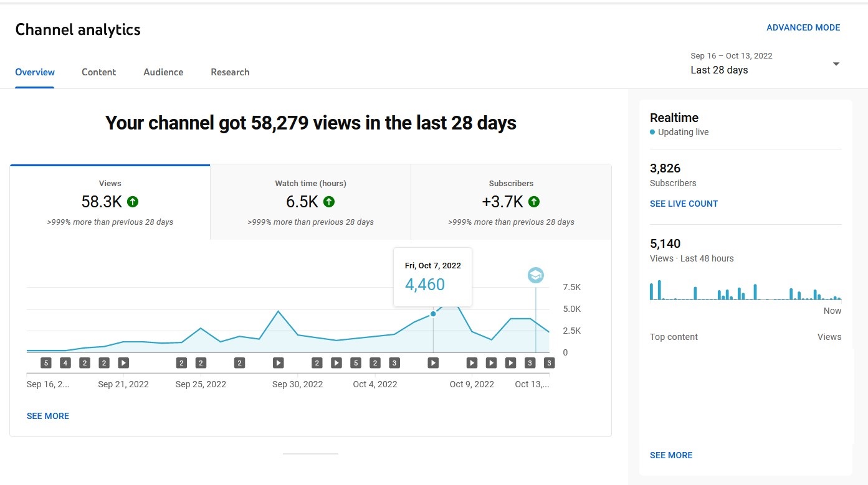Click the carousel indicator bar below the chart card
The width and height of the screenshot is (868, 485).
310,454
